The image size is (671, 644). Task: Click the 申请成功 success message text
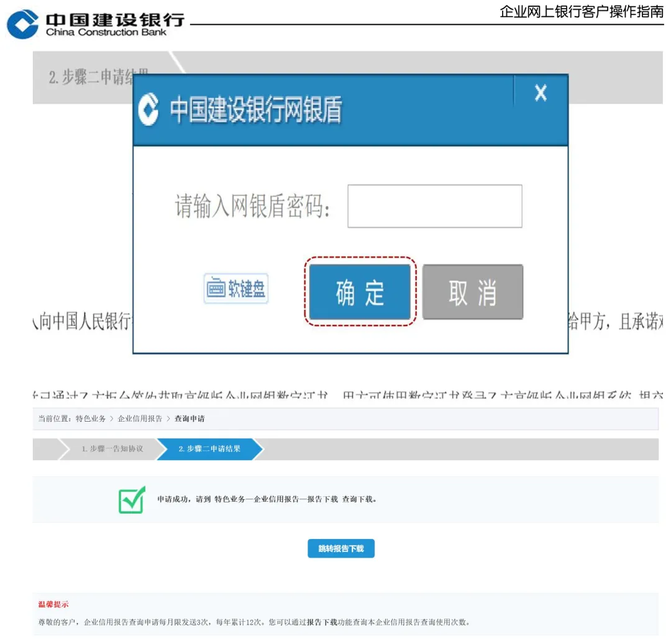coord(267,499)
